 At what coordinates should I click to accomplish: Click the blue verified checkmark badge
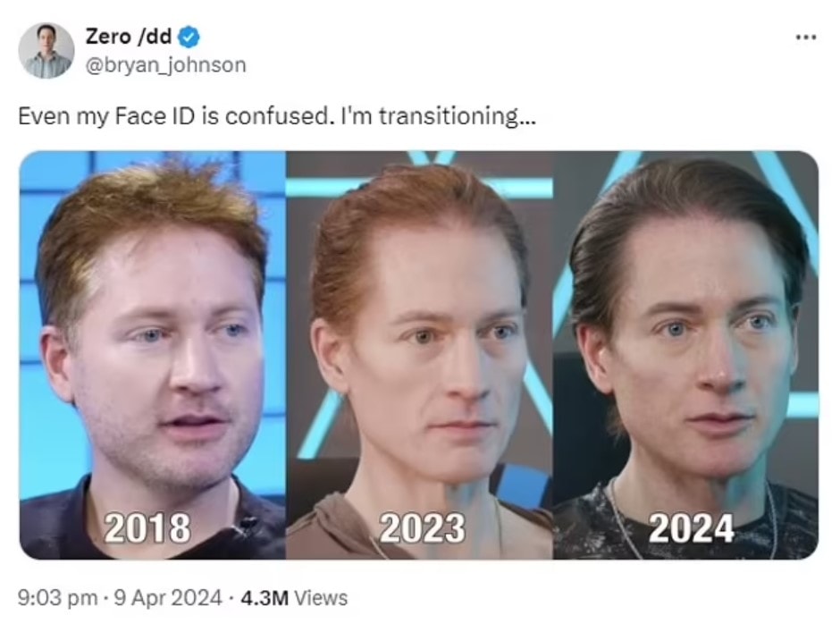coord(189,37)
